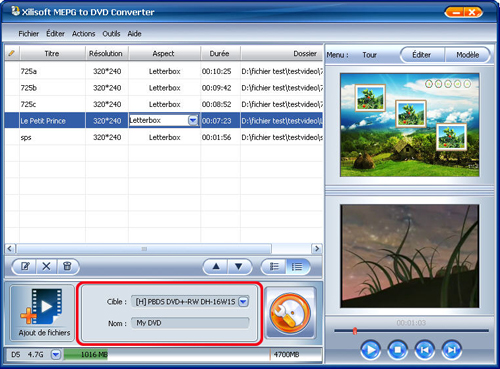500x369 pixels.
Task: Expand the Letterbox aspect dropdown for Le Petit Prince
Action: [x=193, y=120]
